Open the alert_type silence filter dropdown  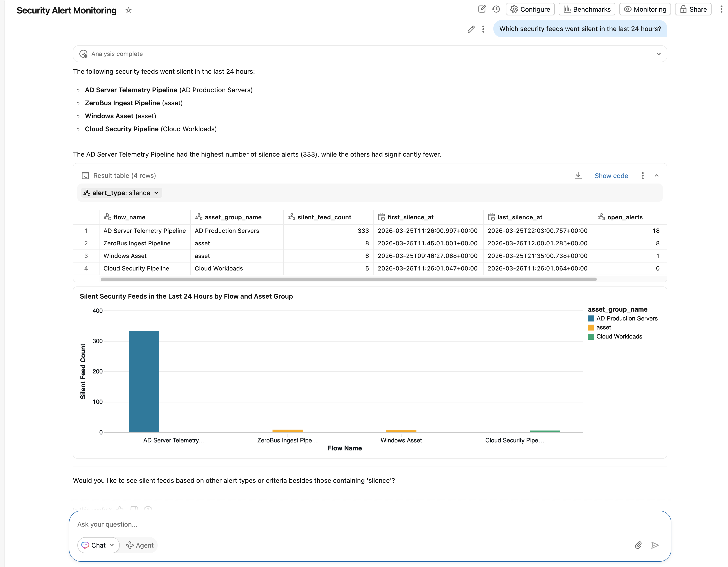tap(122, 193)
